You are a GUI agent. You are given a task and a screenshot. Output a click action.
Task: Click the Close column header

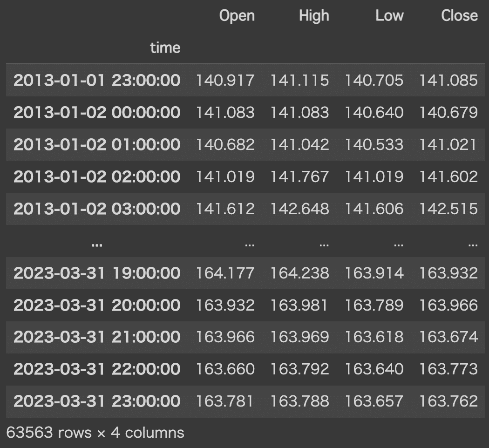(x=459, y=16)
